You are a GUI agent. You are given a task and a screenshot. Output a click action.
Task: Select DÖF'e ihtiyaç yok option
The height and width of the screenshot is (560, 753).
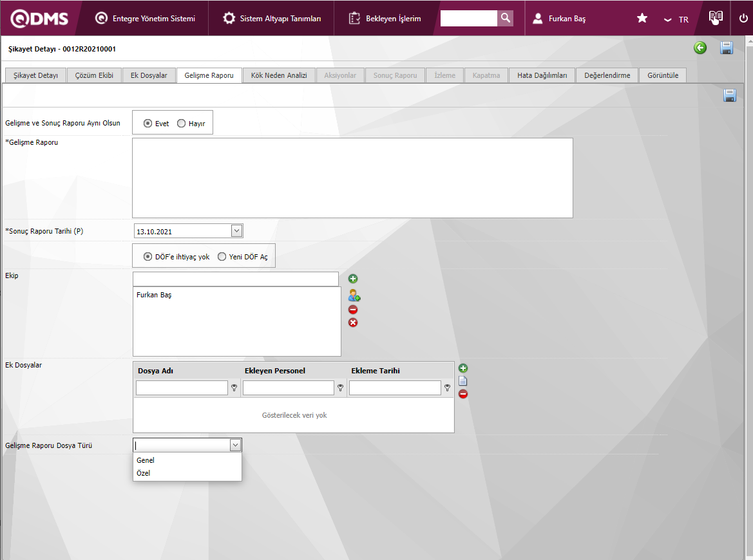(148, 257)
